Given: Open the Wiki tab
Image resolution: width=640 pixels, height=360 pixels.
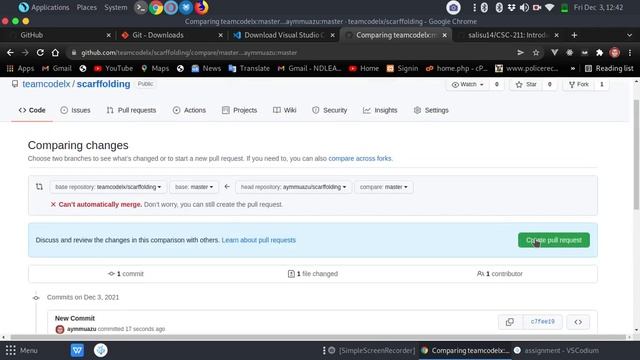Looking at the screenshot, I should coord(285,110).
